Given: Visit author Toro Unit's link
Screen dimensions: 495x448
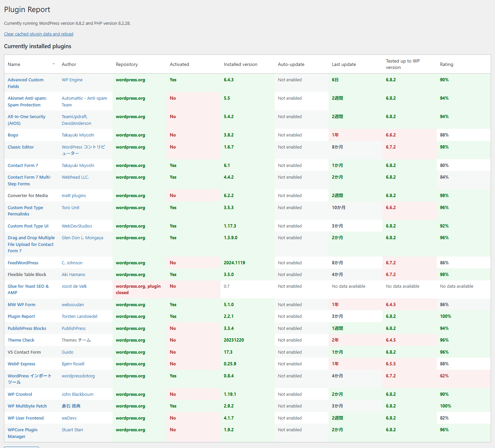Looking at the screenshot, I should [x=71, y=207].
